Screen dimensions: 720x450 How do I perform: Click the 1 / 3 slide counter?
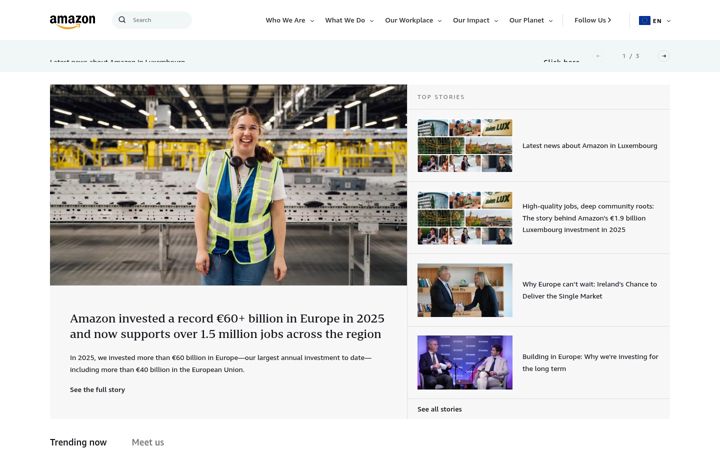click(x=630, y=56)
